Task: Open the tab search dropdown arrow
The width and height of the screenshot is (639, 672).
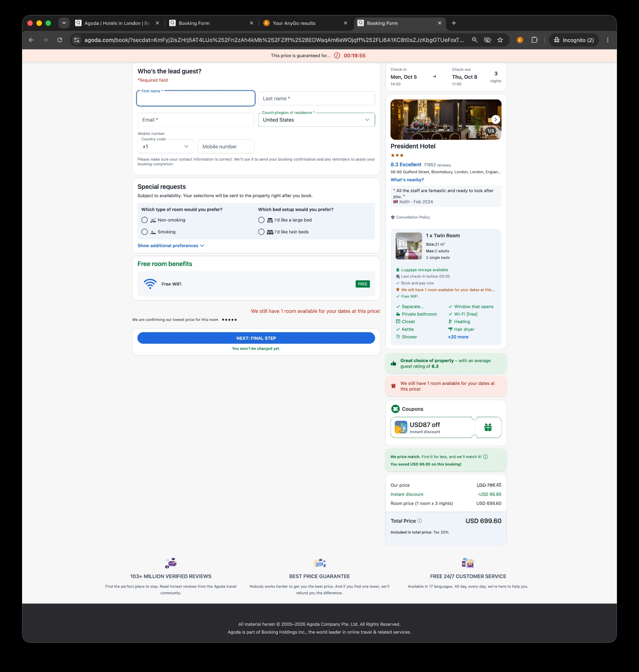Action: (x=64, y=23)
